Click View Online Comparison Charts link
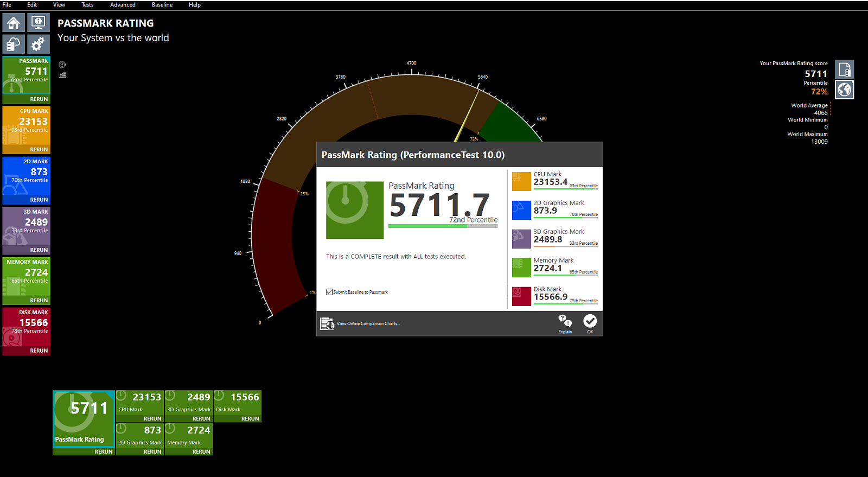 368,324
